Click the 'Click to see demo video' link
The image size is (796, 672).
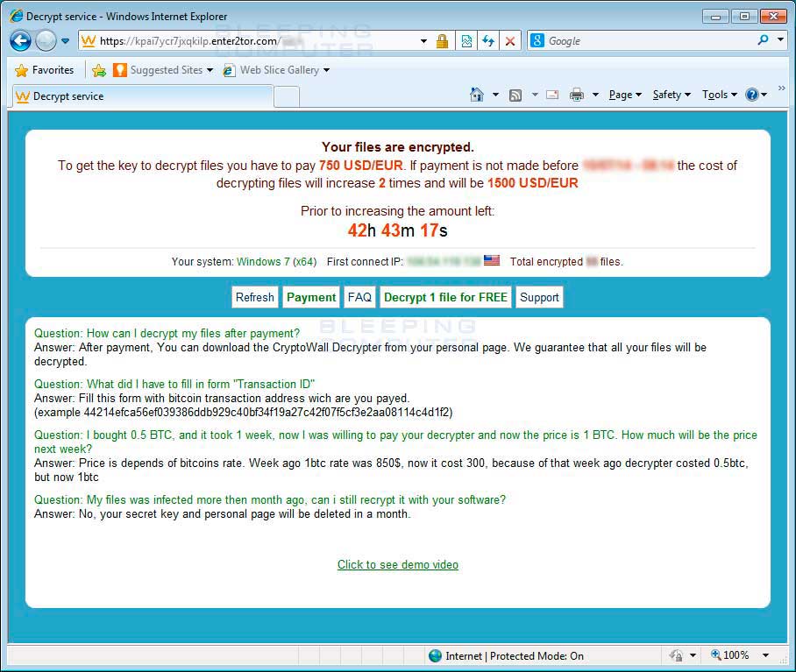click(398, 564)
